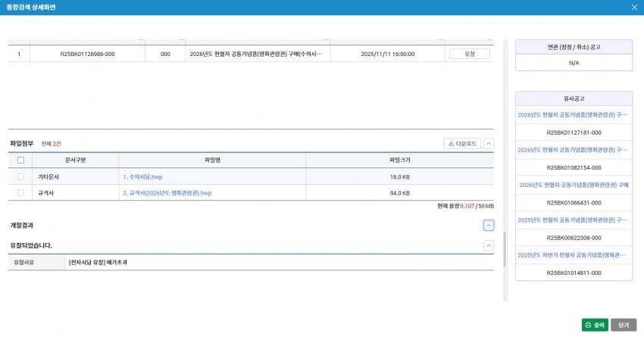Open the similar notice above R25BK00622308-000
Image resolution: width=644 pixels, height=337 pixels.
(x=573, y=220)
